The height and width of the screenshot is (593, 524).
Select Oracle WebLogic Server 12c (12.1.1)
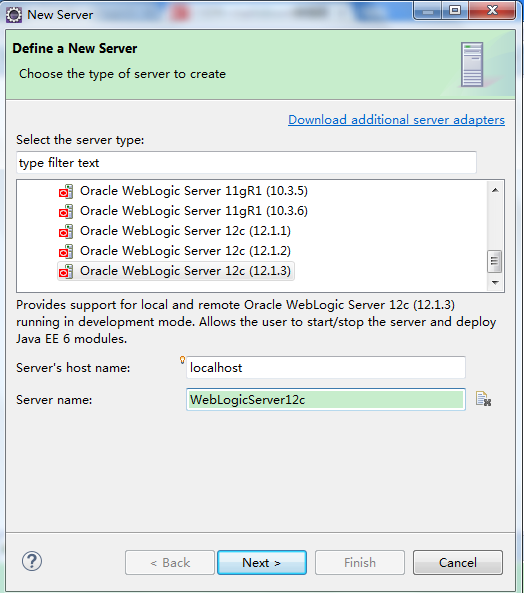pos(185,231)
